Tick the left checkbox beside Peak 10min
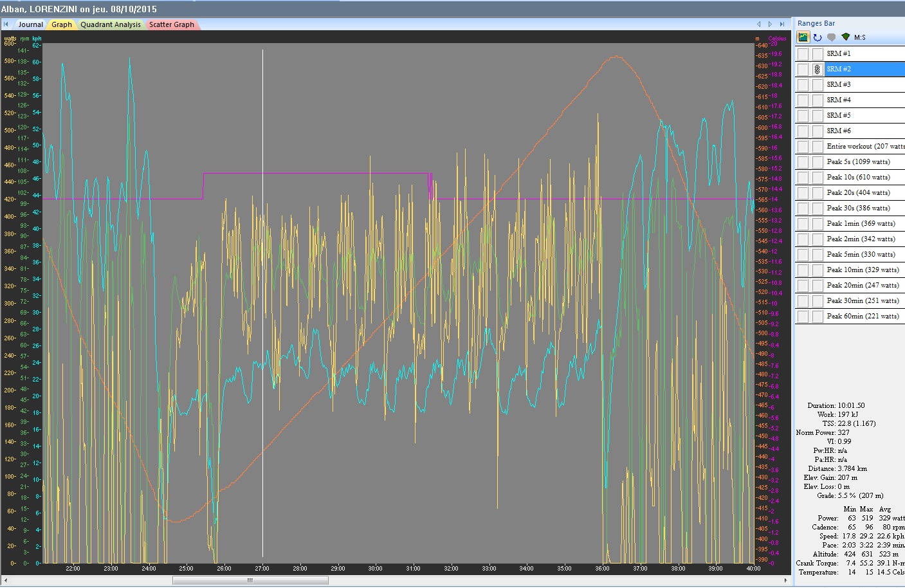This screenshot has height=588, width=905. point(803,270)
